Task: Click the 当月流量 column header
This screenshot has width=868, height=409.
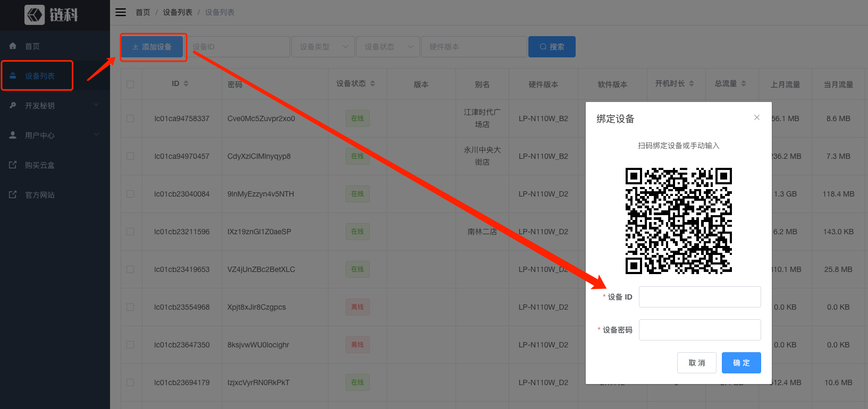Action: [x=838, y=84]
